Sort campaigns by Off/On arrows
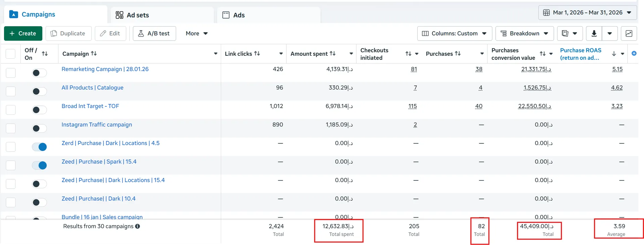Screen dimensions: 644x245 (x=45, y=54)
